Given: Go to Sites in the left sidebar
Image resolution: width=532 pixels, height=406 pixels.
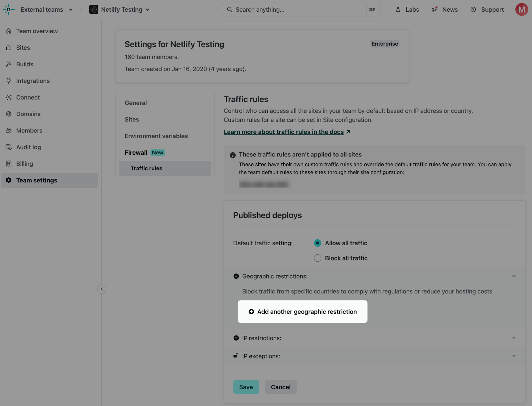Looking at the screenshot, I should tap(50, 48).
